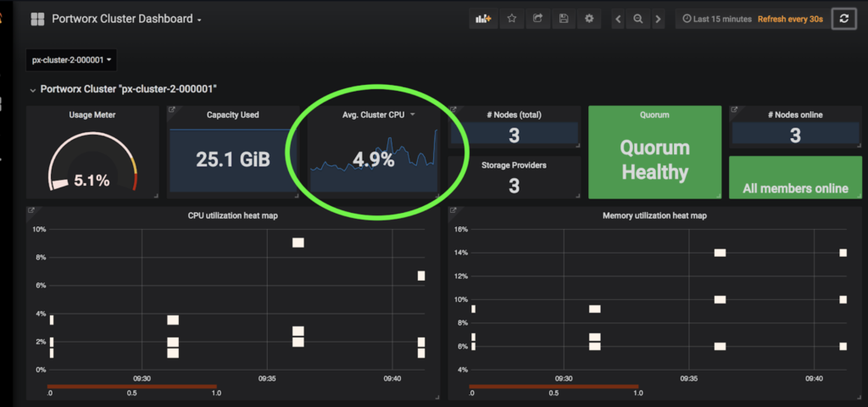Open the Last 15 minutes time picker
This screenshot has width=868, height=407.
tap(716, 19)
